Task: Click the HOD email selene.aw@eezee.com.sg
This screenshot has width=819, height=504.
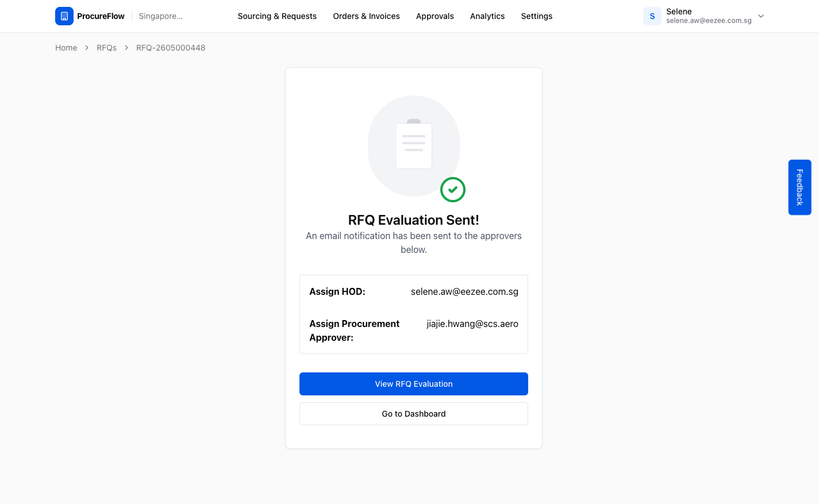Action: pyautogui.click(x=464, y=291)
